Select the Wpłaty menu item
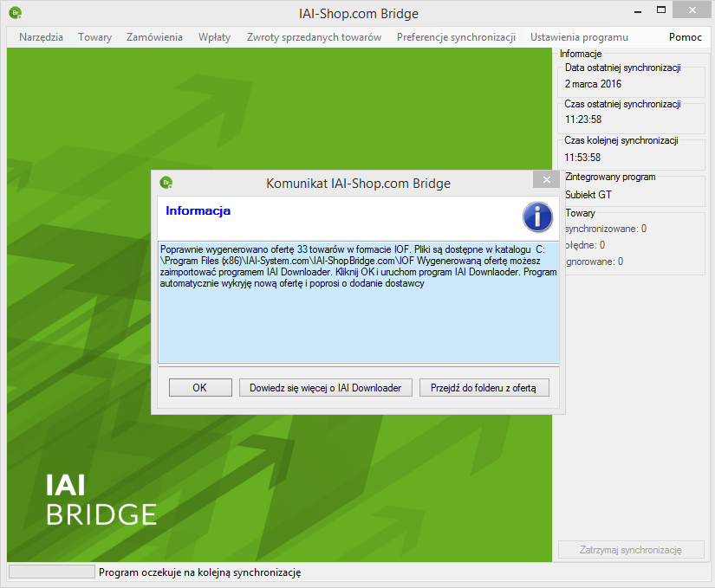The width and height of the screenshot is (715, 588). pos(214,37)
